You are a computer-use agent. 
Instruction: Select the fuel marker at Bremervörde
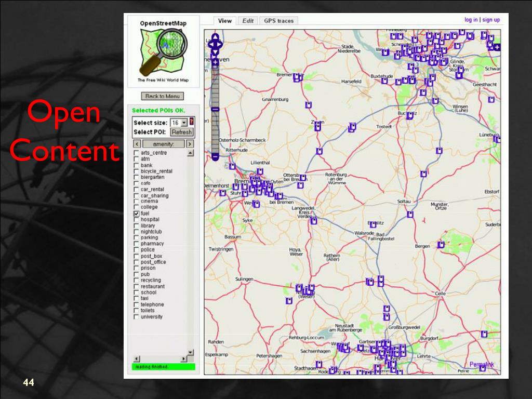pos(297,77)
